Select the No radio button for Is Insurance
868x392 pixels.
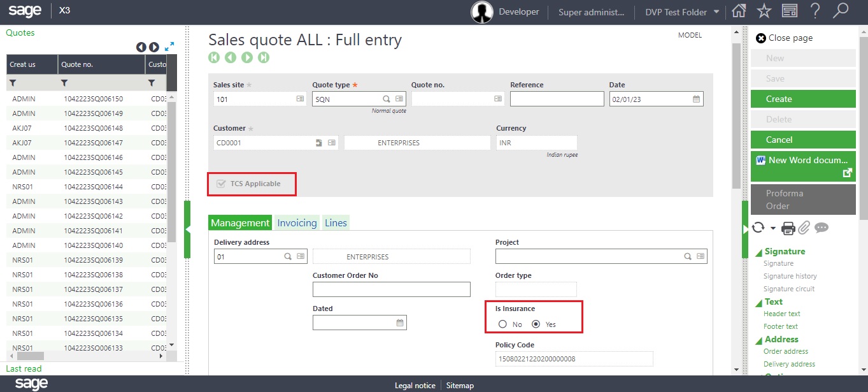502,324
